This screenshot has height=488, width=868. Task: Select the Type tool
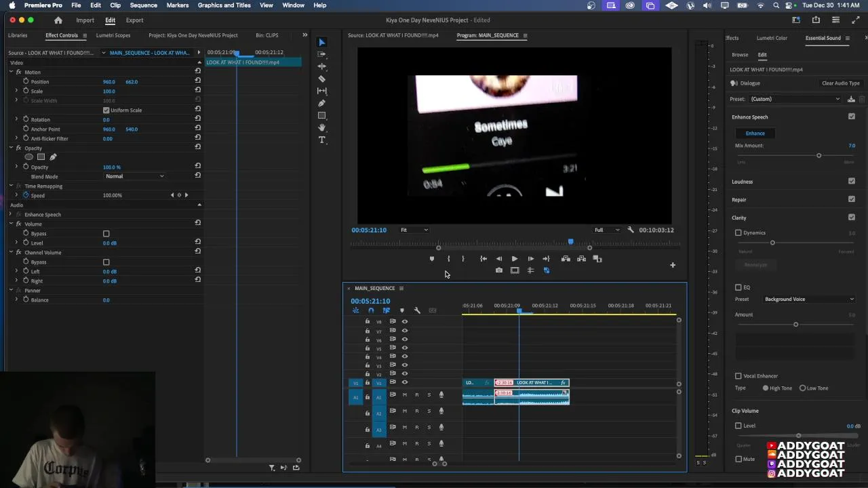(x=322, y=140)
